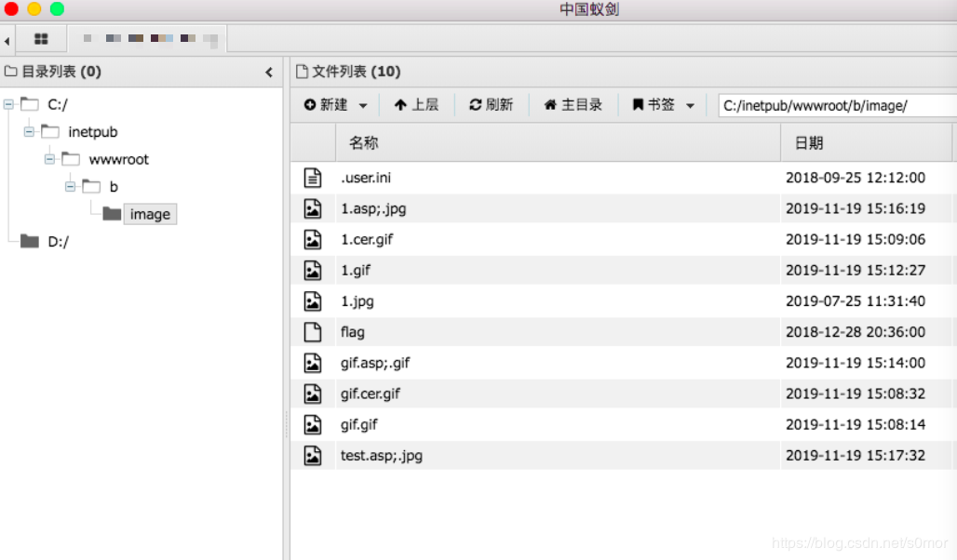Click the 新建 (New) button
The width and height of the screenshot is (957, 560).
click(x=326, y=105)
